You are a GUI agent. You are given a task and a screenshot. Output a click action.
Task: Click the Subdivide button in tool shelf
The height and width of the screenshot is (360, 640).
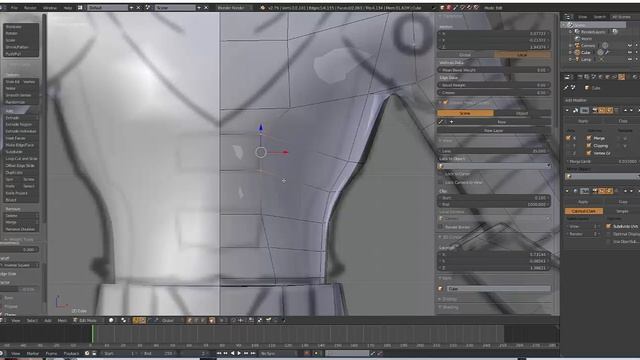click(21, 151)
